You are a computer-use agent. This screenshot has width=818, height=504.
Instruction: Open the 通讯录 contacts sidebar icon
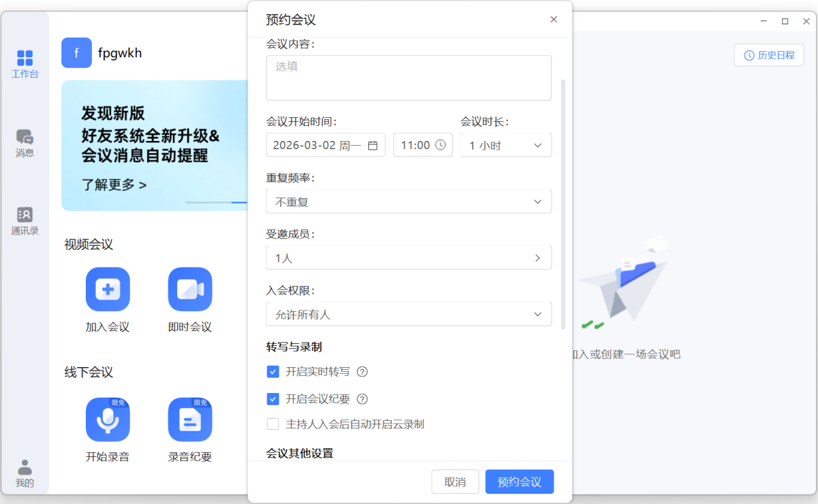[x=25, y=220]
